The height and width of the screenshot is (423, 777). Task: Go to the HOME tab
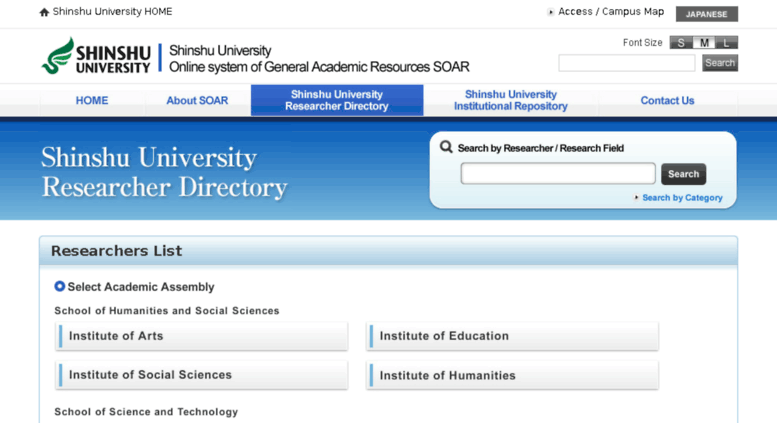[92, 101]
